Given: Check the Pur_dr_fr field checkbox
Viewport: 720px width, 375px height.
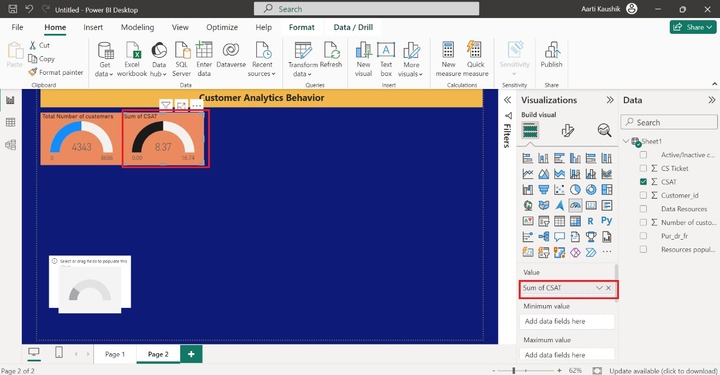Looking at the screenshot, I should coord(643,235).
